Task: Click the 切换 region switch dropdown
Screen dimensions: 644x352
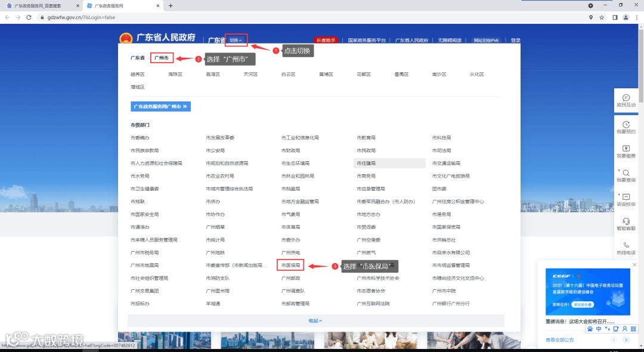Action: (x=236, y=40)
